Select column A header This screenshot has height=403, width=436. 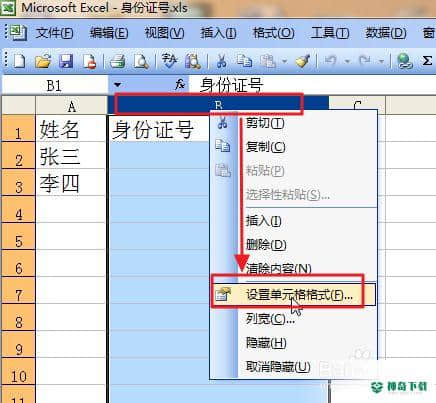71,106
